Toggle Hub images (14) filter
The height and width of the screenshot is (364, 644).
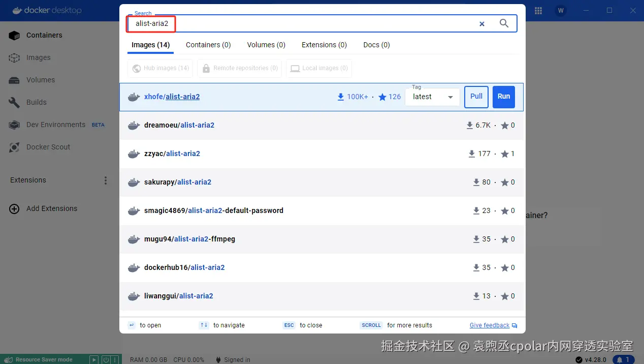tap(160, 68)
